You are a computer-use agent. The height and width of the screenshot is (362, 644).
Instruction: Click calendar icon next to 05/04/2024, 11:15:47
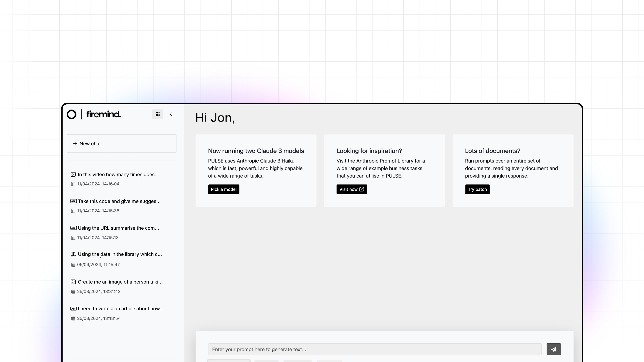pyautogui.click(x=73, y=265)
